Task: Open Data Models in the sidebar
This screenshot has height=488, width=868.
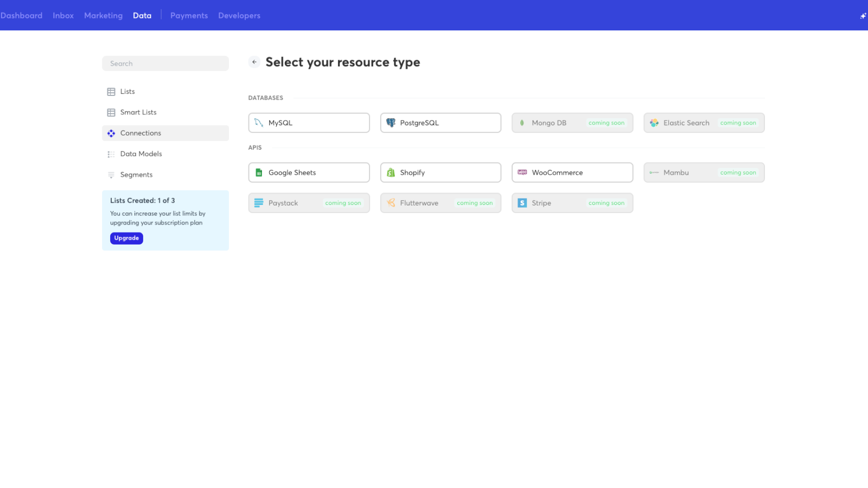Action: [141, 154]
